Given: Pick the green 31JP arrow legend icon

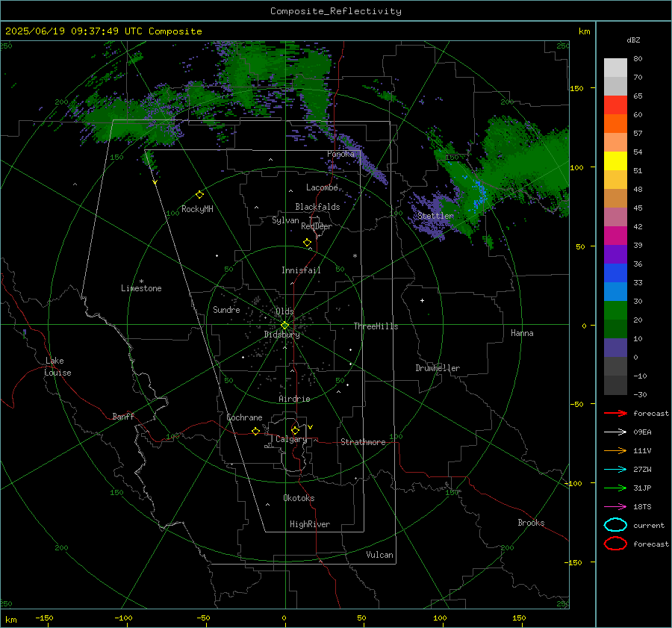Looking at the screenshot, I should pos(615,488).
